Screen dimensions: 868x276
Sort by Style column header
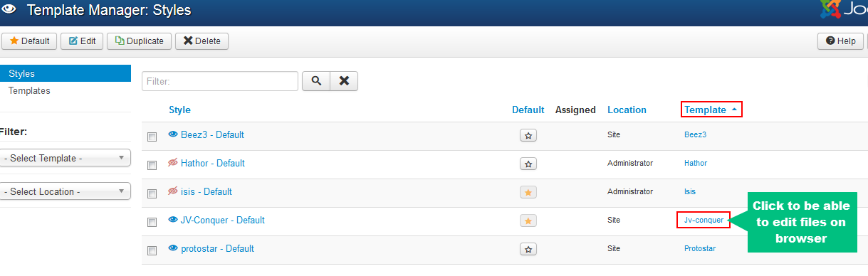click(x=179, y=110)
